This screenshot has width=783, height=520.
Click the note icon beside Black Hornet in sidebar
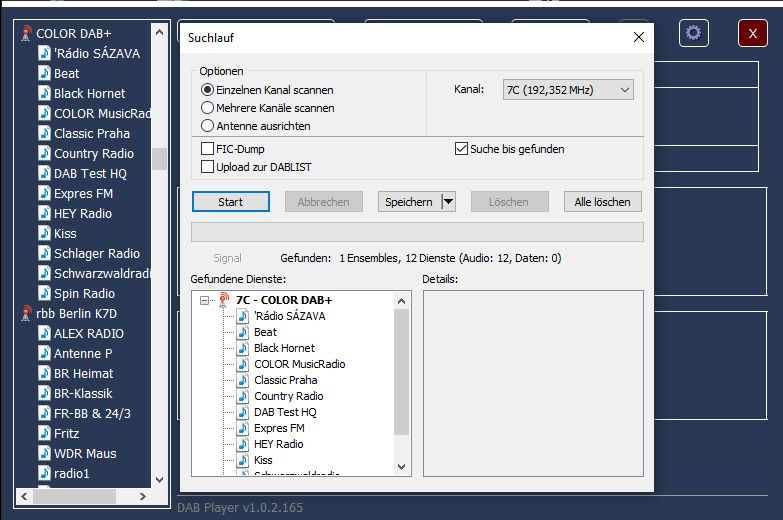(44, 93)
